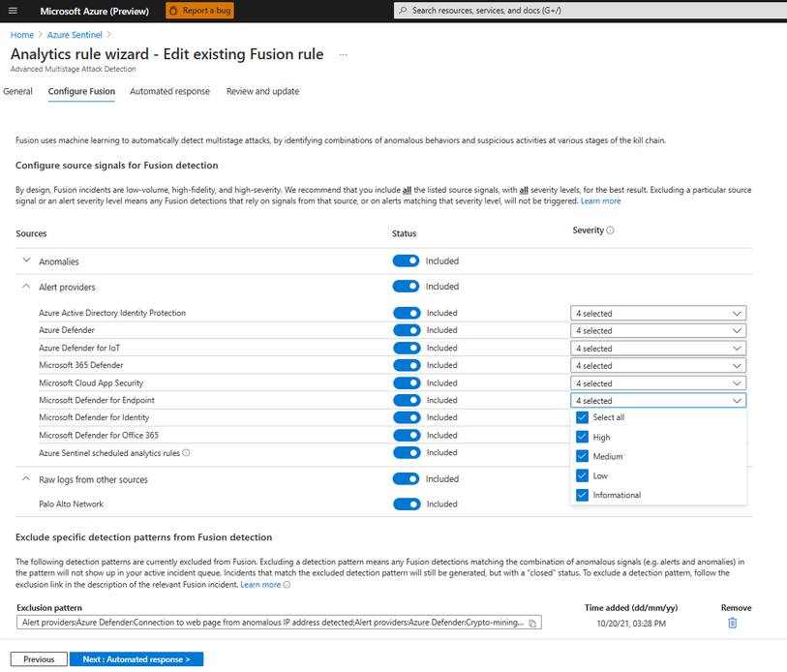The width and height of the screenshot is (787, 672).
Task: Uncheck the Low severity checkbox
Action: [582, 475]
